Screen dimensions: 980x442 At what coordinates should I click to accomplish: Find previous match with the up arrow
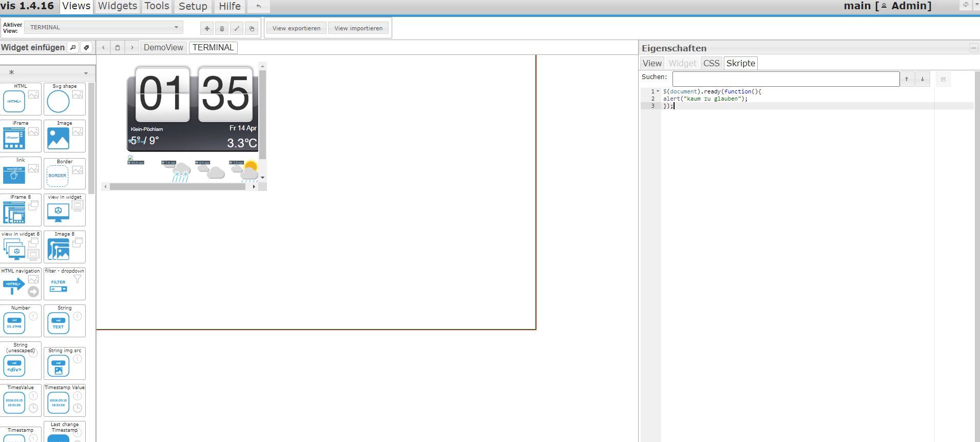(x=907, y=79)
